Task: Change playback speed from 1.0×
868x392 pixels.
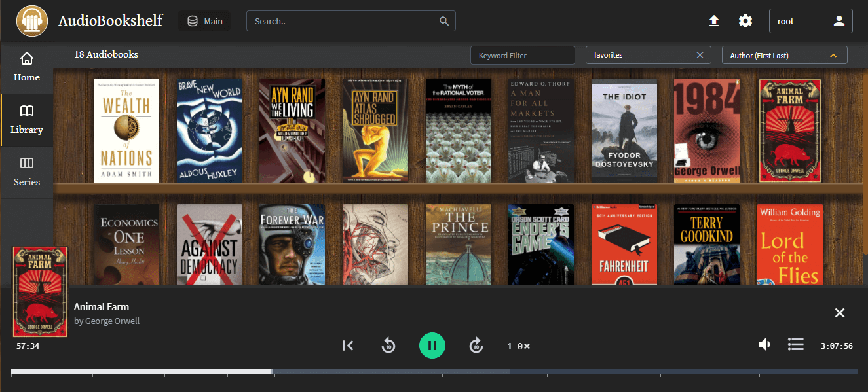Action: click(x=518, y=346)
